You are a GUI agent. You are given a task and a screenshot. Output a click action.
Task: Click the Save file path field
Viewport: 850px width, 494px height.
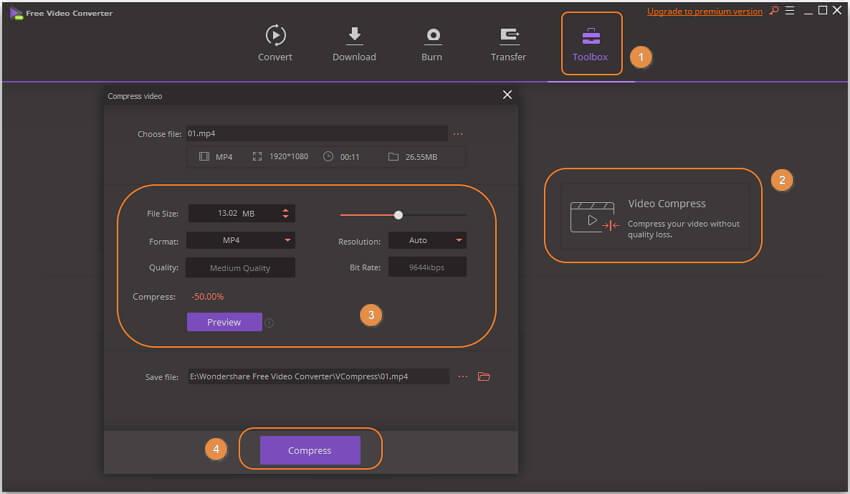tap(317, 377)
